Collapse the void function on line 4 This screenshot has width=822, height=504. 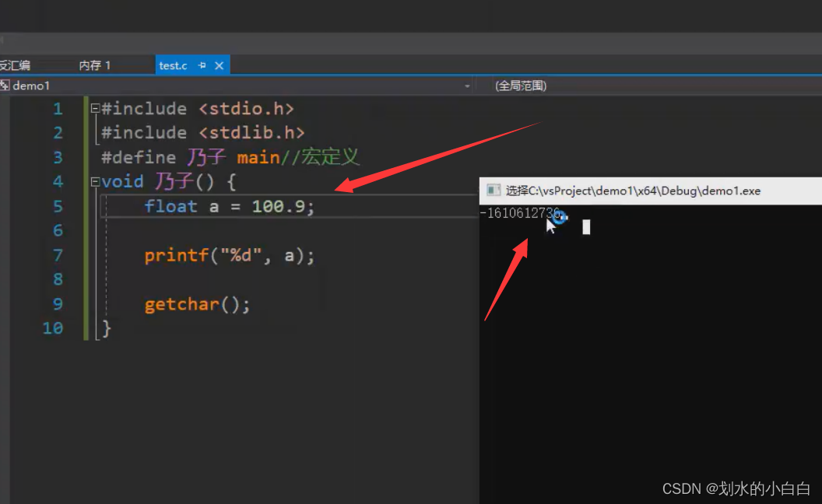[x=95, y=182]
